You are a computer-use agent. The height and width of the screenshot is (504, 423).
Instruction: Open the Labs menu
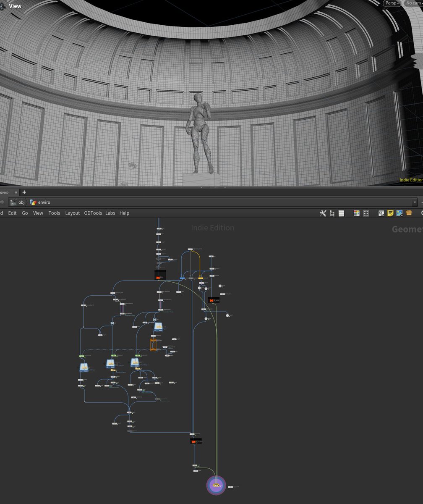click(110, 213)
